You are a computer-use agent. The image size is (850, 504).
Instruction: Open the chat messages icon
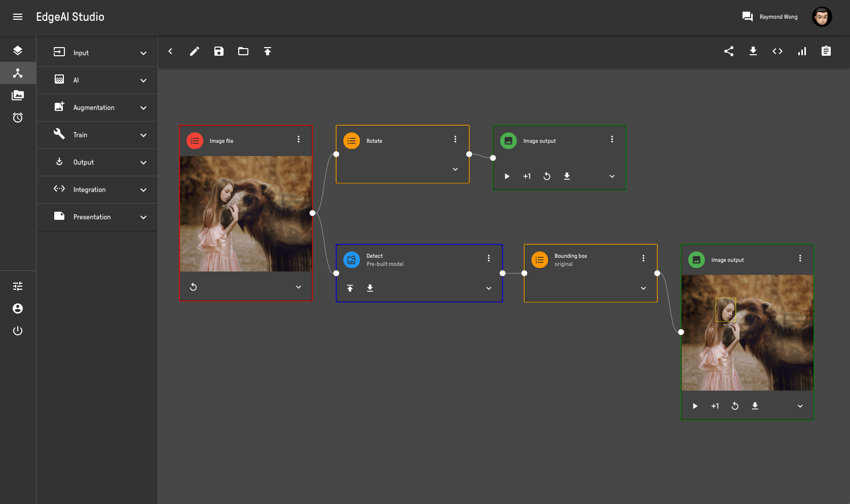(x=747, y=17)
